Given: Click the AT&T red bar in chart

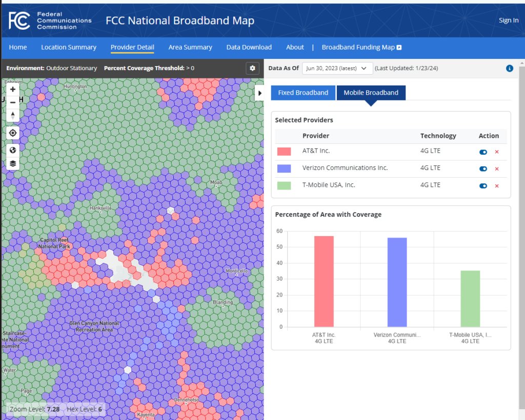Looking at the screenshot, I should 324,281.
